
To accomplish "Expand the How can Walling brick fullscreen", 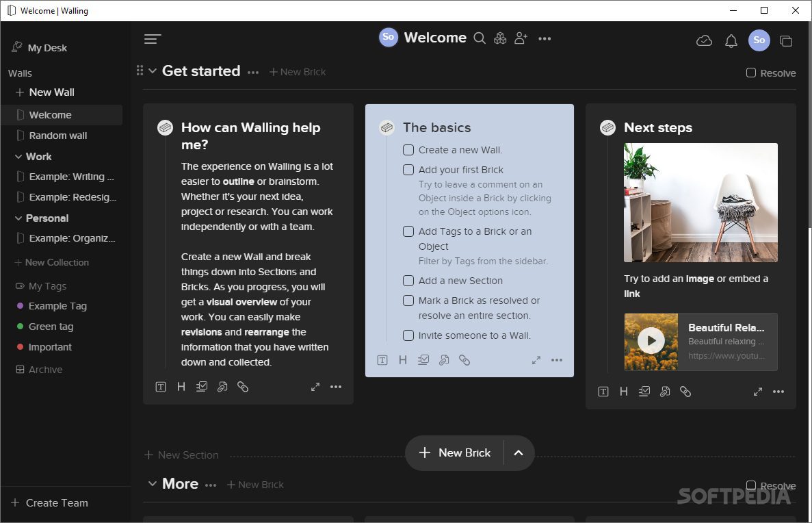I will (315, 387).
